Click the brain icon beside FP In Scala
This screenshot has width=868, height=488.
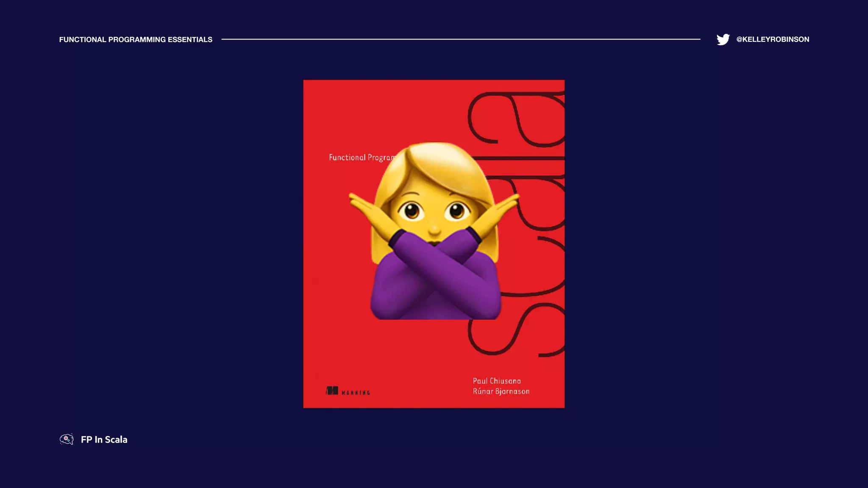(x=67, y=439)
